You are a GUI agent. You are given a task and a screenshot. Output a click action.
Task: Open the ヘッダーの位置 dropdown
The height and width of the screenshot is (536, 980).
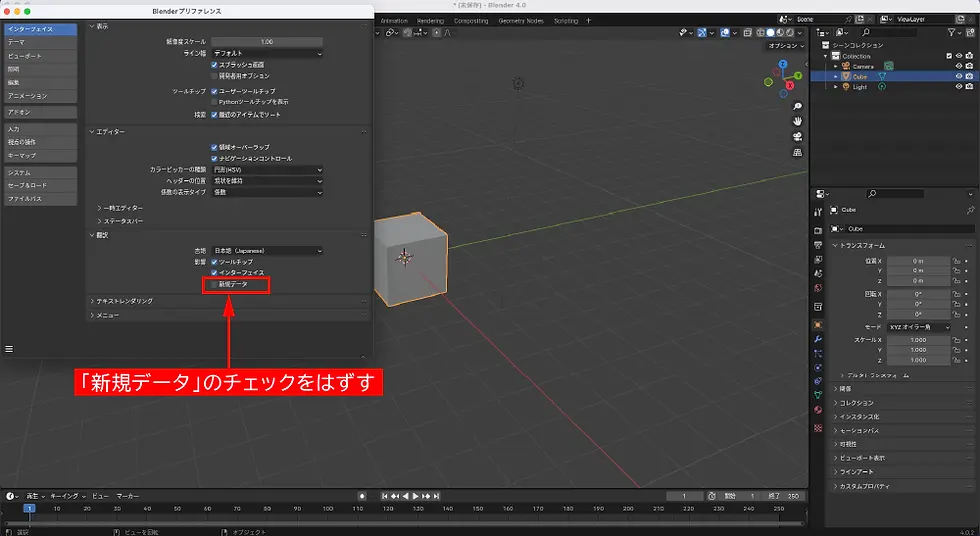click(267, 181)
